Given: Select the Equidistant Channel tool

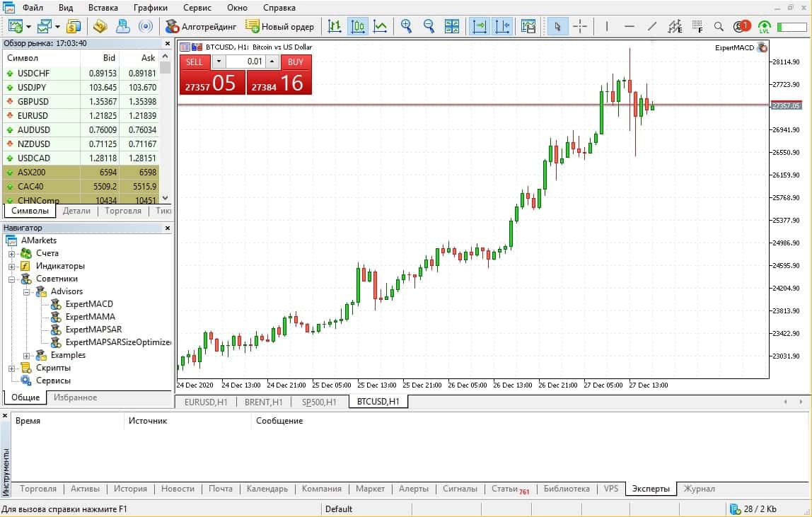Looking at the screenshot, I should [675, 26].
